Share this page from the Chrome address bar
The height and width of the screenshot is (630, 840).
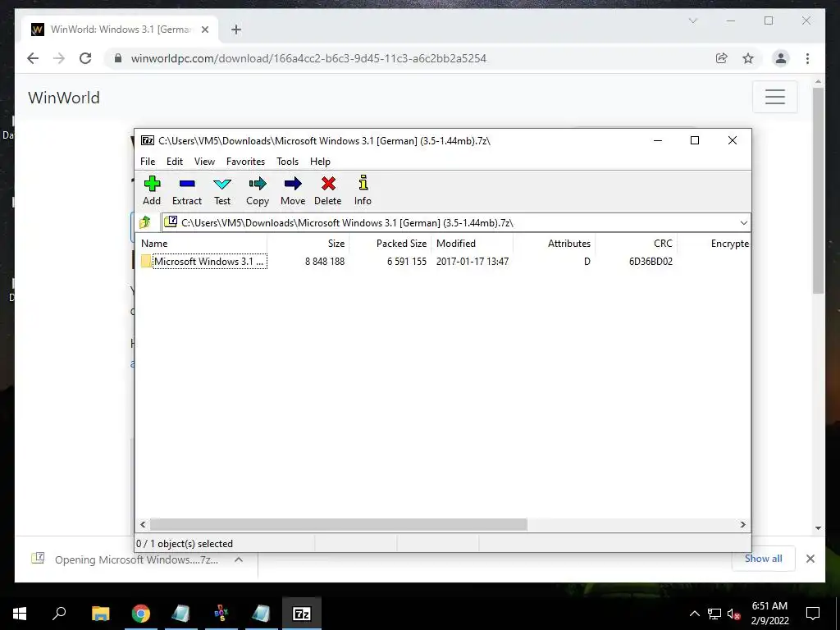(x=722, y=58)
